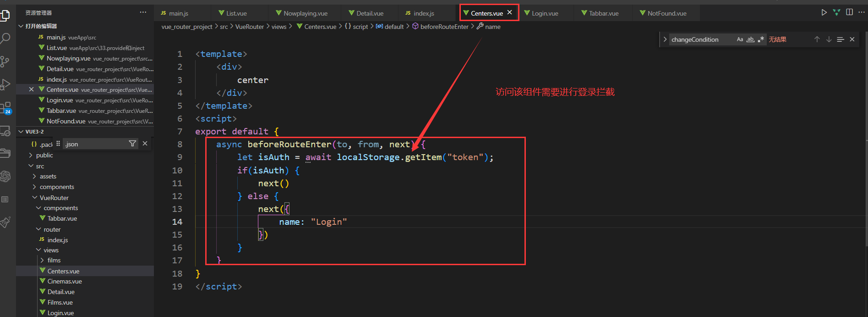868x317 pixels.
Task: Click the testing beaker icon in activity bar
Action: point(5,222)
